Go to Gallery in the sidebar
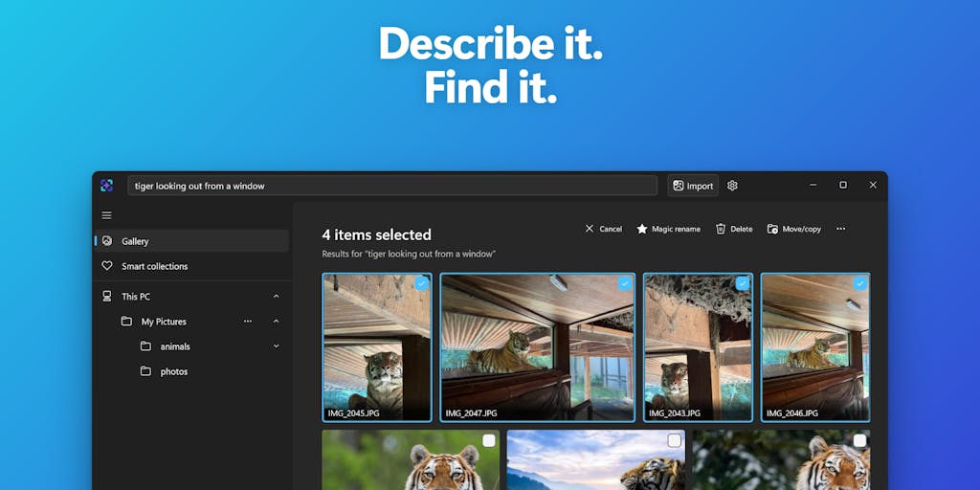This screenshot has width=980, height=490. pyautogui.click(x=191, y=241)
